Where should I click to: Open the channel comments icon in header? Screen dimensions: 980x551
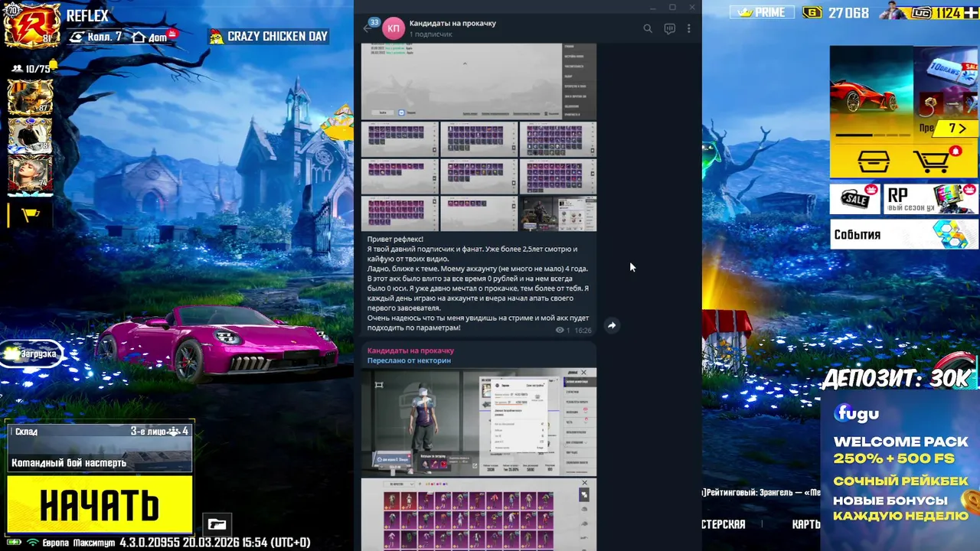coord(670,28)
